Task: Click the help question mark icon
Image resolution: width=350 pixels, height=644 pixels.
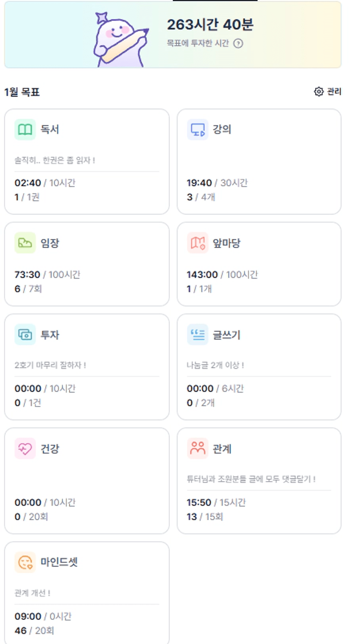Action: pos(238,43)
